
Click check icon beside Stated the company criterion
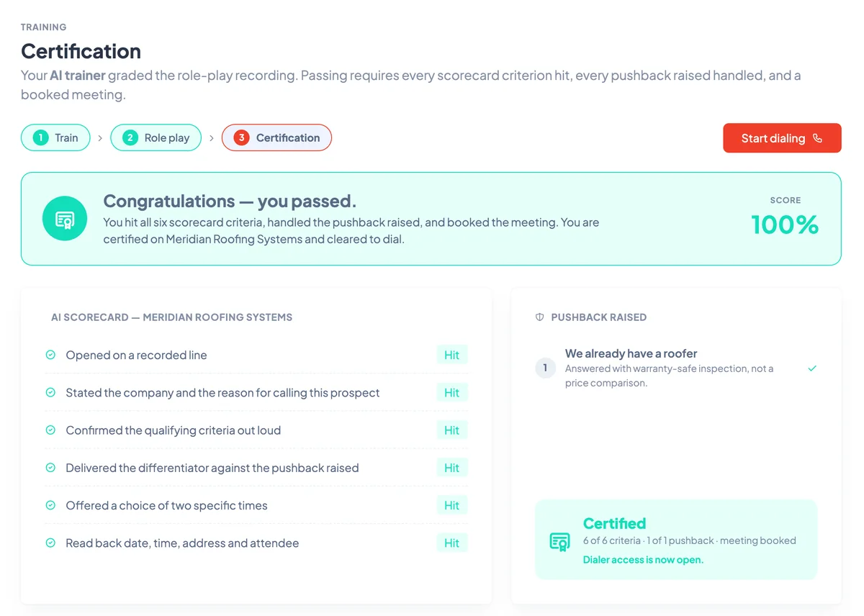point(50,392)
